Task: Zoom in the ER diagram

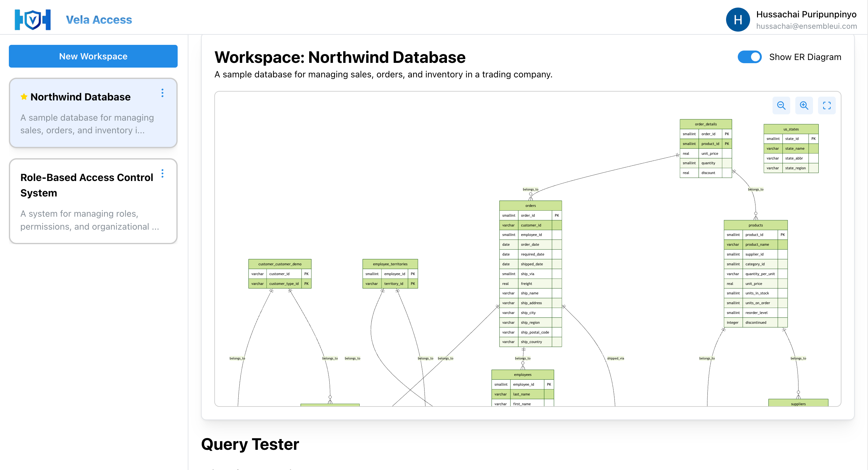Action: point(804,106)
